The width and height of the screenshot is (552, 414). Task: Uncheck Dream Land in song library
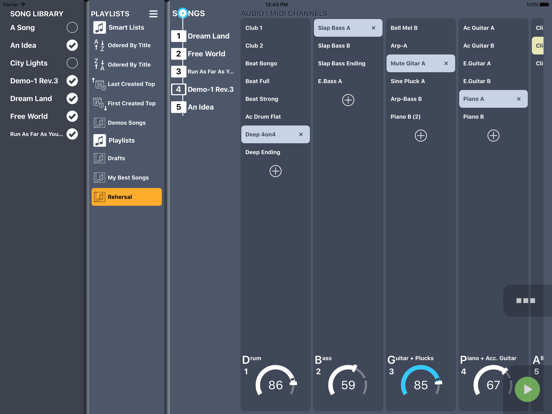72,99
